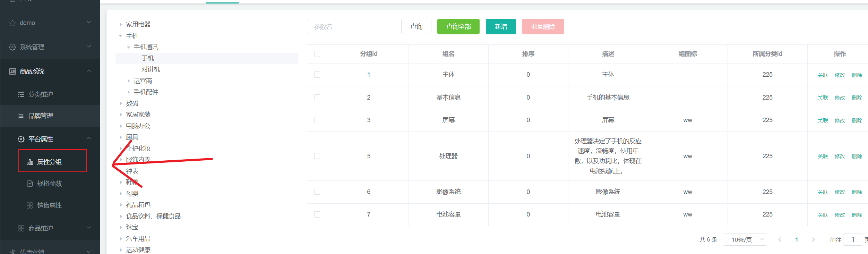Open the 商品维护 menu item
Screen dimensions: 868x254
(x=50, y=228)
